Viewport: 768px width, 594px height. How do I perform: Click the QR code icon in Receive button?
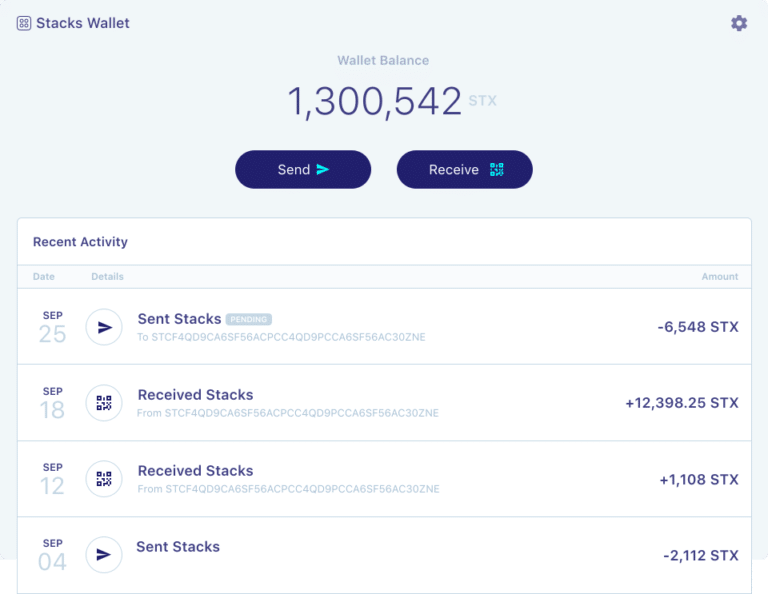coord(497,169)
